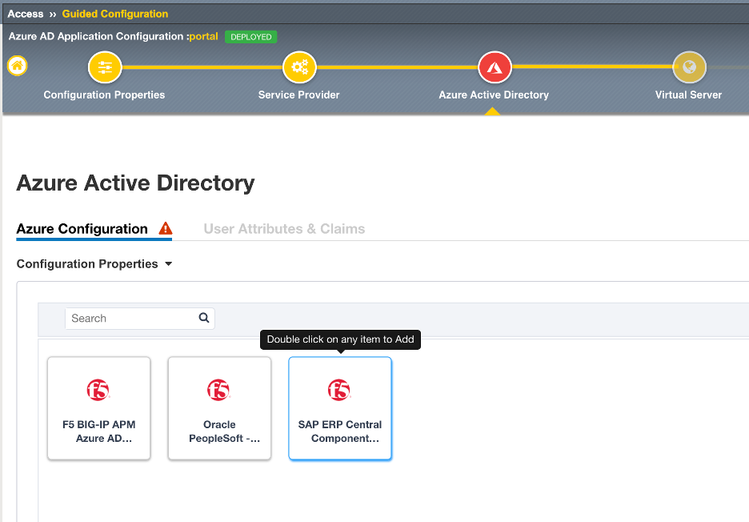Click the search magnifier icon
749x522 pixels.
(204, 318)
